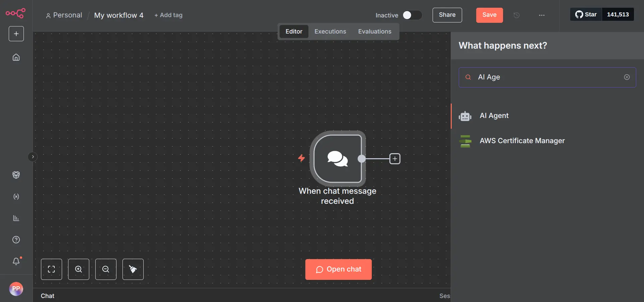Screen dimensions: 644x302
Task: Click the n8n logo icon
Action: click(15, 13)
